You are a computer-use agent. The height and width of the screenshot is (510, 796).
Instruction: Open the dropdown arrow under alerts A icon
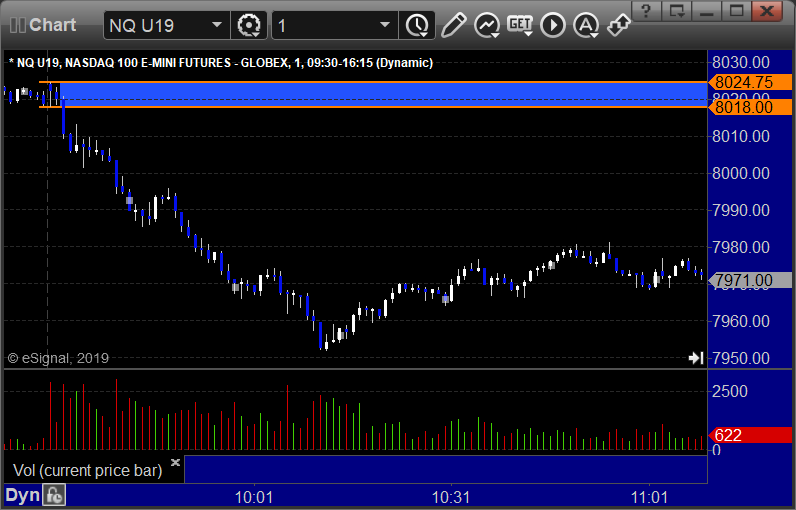pos(594,35)
